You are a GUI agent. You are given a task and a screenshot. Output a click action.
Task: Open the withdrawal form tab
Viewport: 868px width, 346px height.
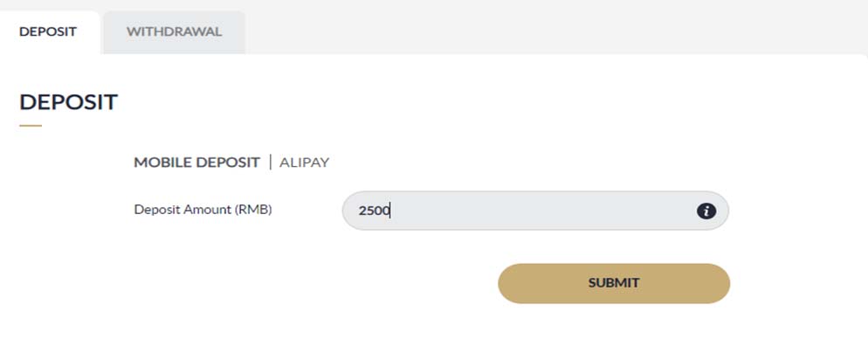tap(174, 32)
